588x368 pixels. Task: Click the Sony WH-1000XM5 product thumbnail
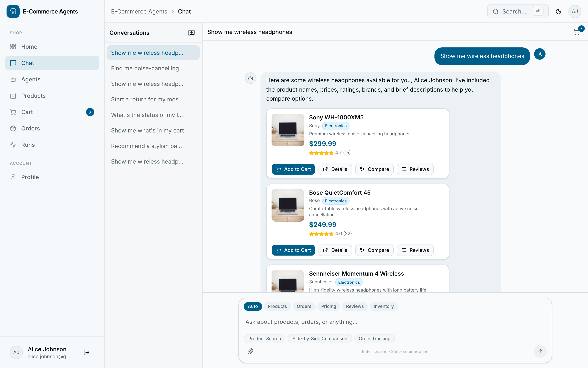(x=288, y=130)
